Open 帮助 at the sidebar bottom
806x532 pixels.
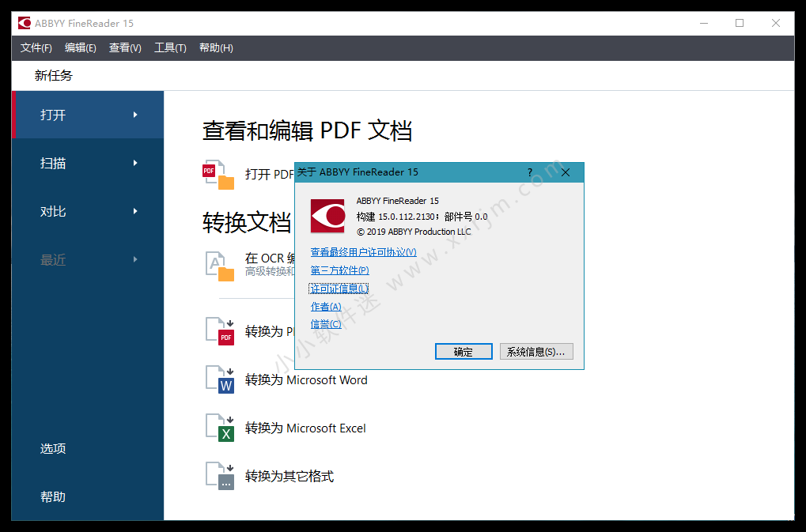point(53,496)
